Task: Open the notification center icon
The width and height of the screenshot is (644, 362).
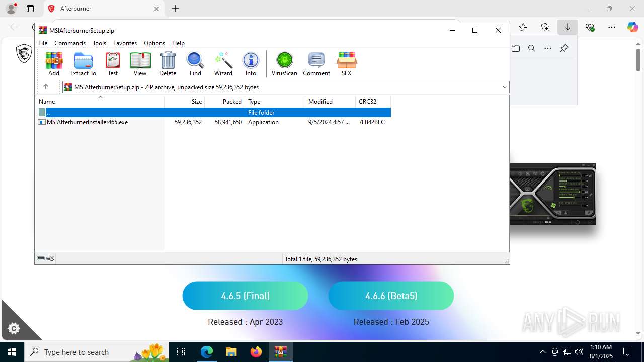Action: click(627, 352)
